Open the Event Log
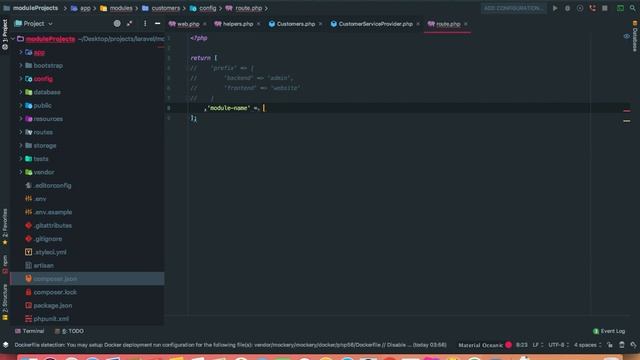The height and width of the screenshot is (360, 640). pyautogui.click(x=609, y=331)
